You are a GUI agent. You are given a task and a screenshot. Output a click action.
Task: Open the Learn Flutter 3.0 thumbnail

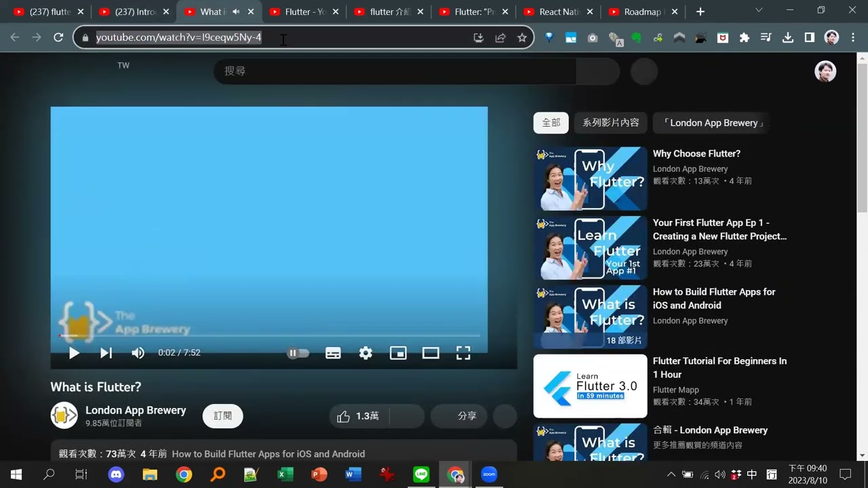click(590, 386)
